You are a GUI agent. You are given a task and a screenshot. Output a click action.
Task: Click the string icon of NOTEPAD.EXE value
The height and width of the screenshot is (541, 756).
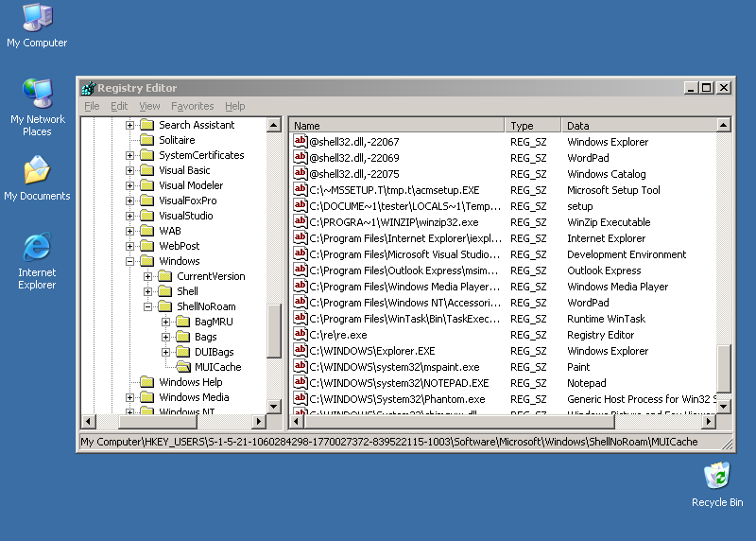[x=301, y=382]
